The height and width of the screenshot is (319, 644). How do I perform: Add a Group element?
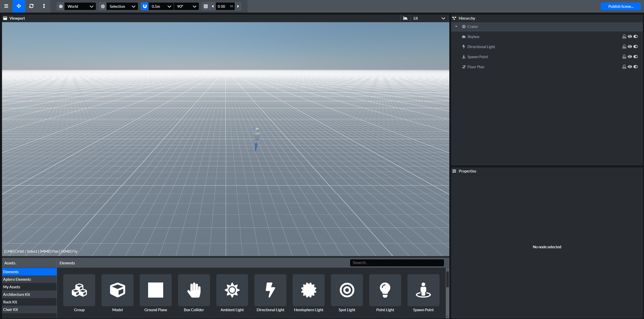tap(79, 293)
